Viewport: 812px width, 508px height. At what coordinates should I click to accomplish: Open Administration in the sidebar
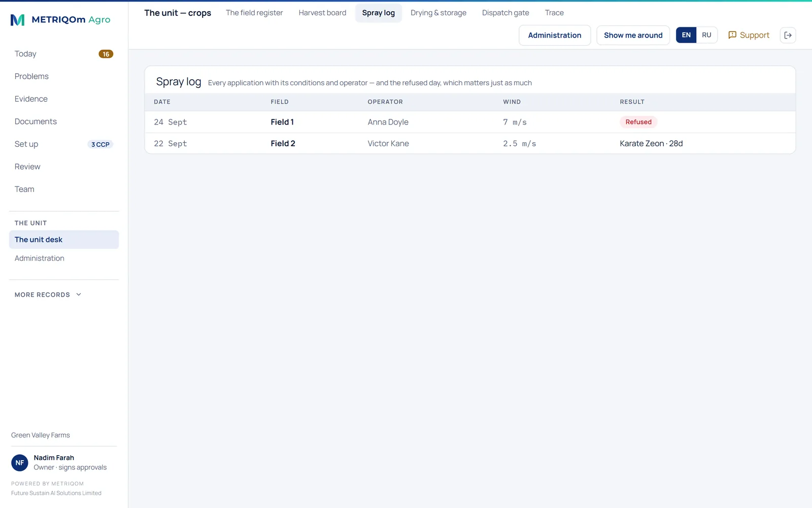pyautogui.click(x=64, y=259)
